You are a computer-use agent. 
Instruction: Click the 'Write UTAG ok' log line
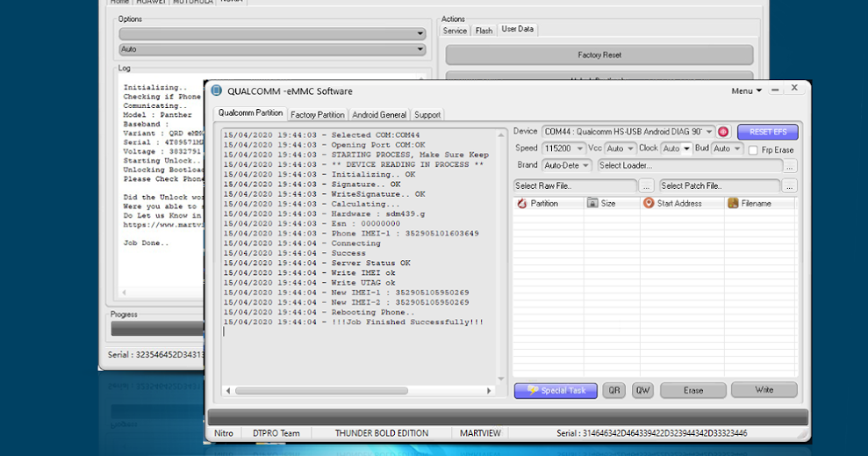310,283
